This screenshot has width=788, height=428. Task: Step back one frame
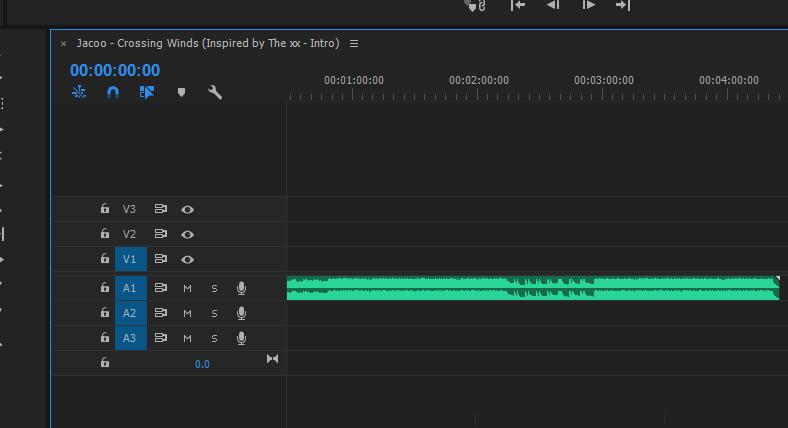[x=553, y=5]
